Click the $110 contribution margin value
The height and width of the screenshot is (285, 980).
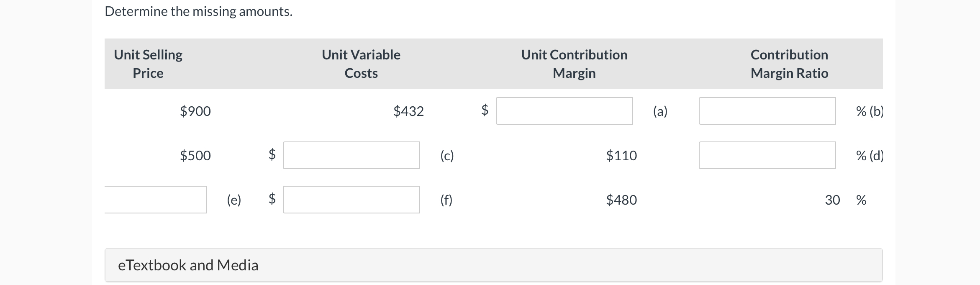coord(621,155)
